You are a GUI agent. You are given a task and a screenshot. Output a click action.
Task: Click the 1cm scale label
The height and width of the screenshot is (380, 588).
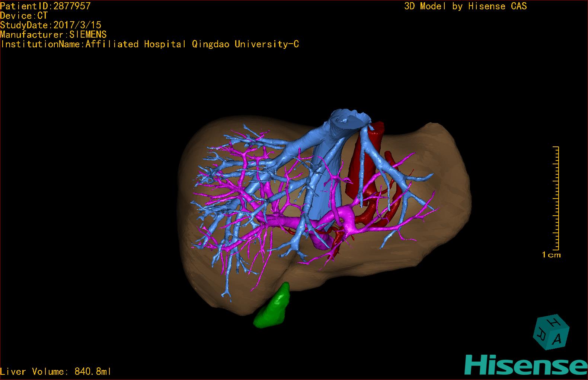(x=551, y=255)
